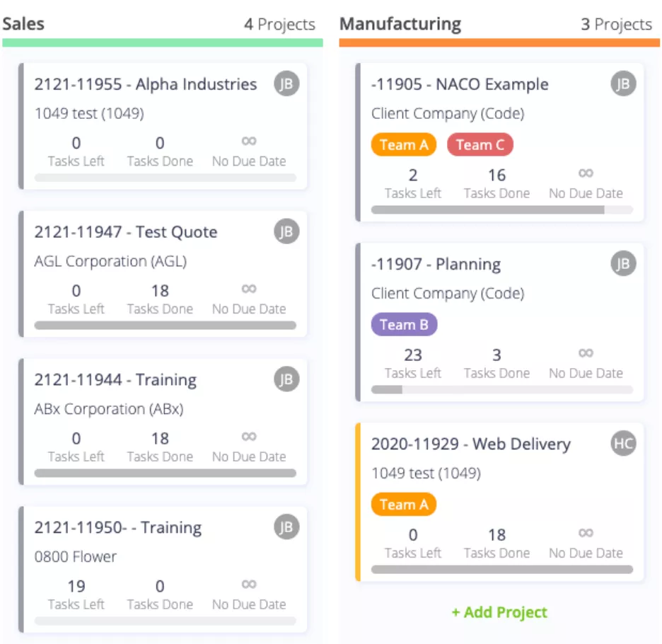The image size is (662, 644).
Task: Click JB avatar on Alpha Industries card
Action: (x=286, y=84)
